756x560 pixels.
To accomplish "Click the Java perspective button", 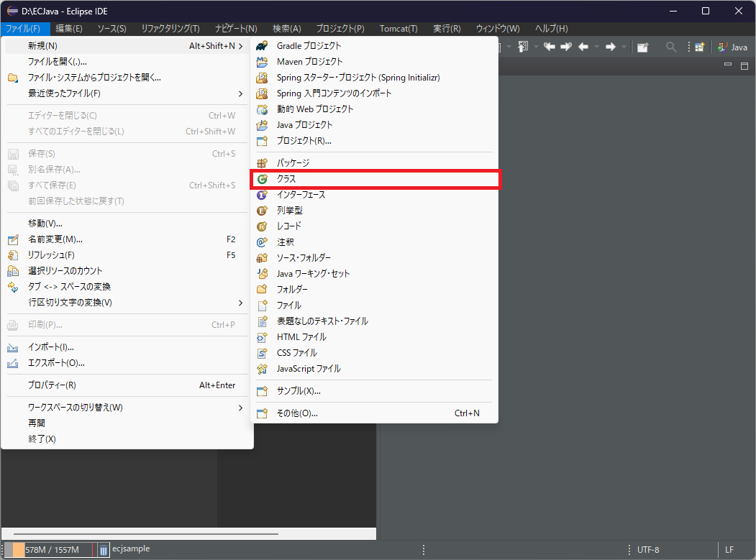I will [732, 47].
